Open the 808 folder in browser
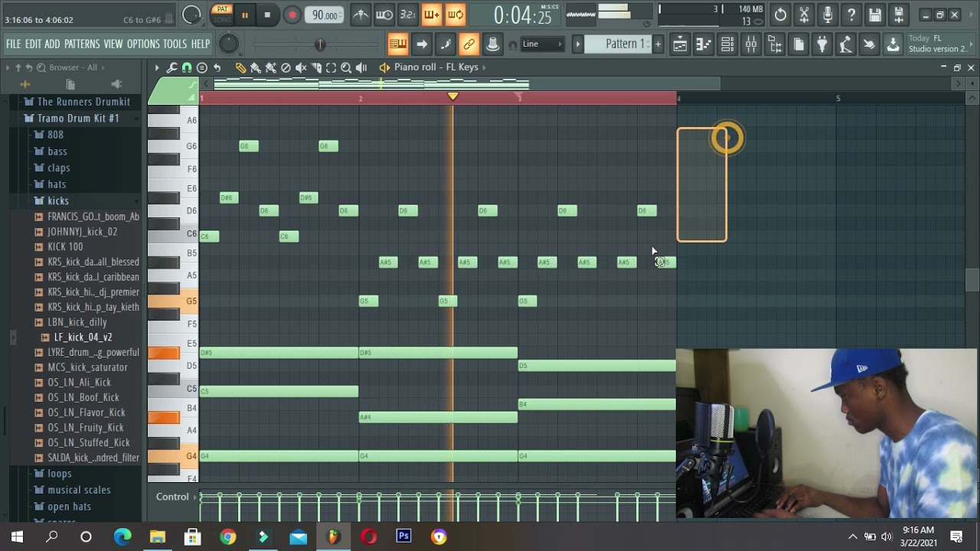This screenshot has width=980, height=551. (55, 135)
